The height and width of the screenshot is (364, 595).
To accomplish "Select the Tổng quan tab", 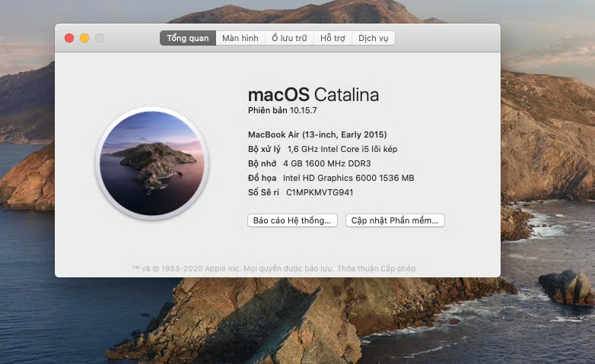I will (x=187, y=38).
